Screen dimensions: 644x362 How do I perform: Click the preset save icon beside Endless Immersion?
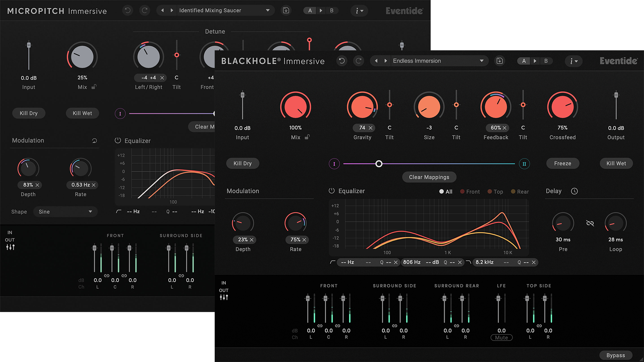(499, 61)
